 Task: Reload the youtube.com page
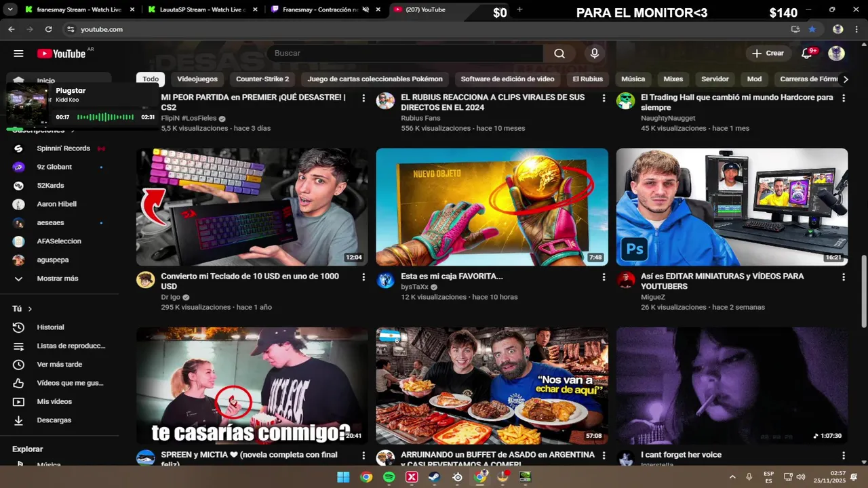[48, 29]
